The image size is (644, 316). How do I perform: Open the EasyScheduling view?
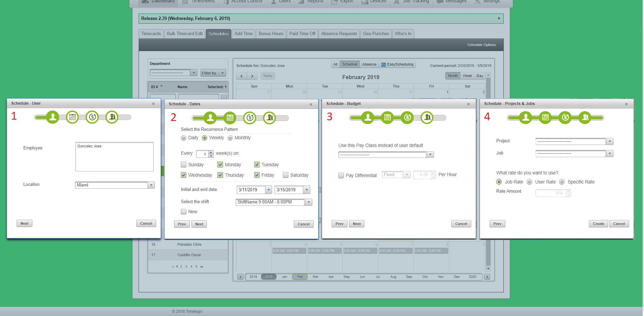tap(397, 65)
